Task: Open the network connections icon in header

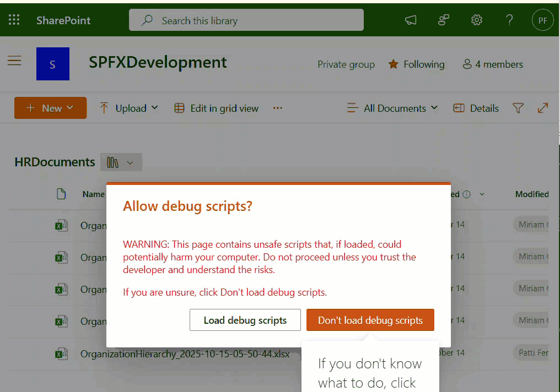Action: (x=444, y=20)
